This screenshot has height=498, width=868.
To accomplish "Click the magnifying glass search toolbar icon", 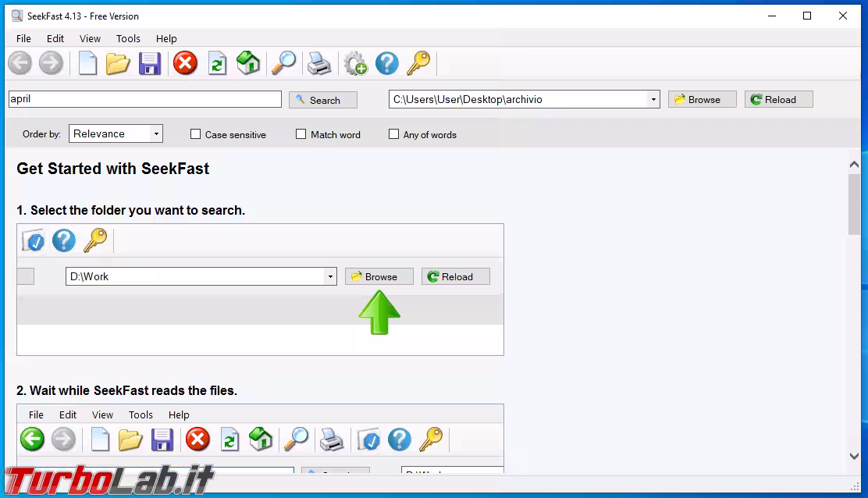I will tap(283, 63).
